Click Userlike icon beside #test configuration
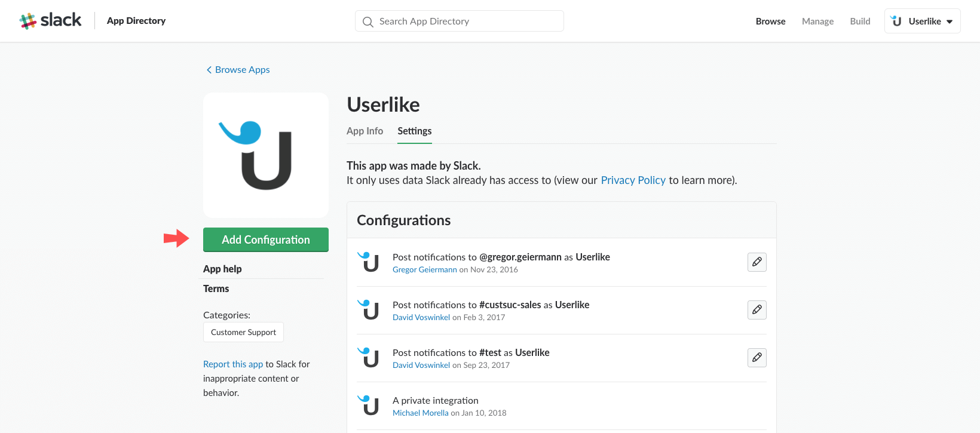The height and width of the screenshot is (433, 980). coord(369,357)
